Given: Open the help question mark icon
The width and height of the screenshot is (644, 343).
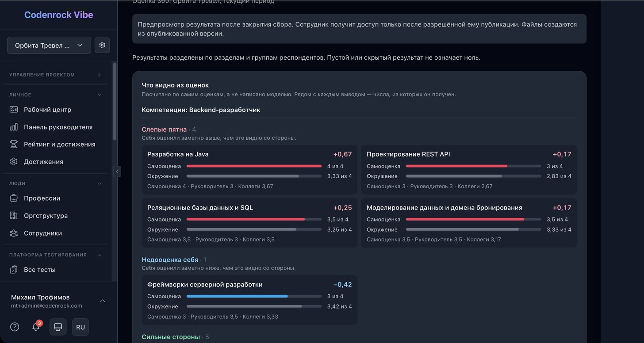Looking at the screenshot, I should (x=15, y=327).
